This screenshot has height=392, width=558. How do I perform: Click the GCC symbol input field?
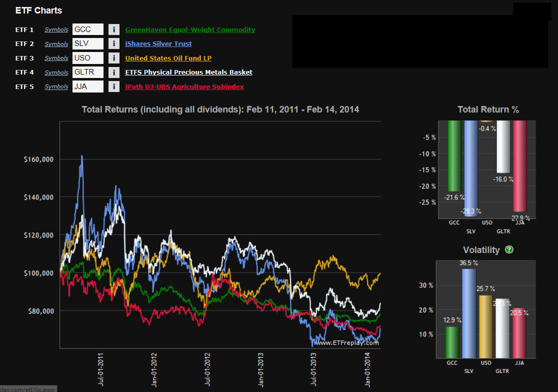(88, 30)
